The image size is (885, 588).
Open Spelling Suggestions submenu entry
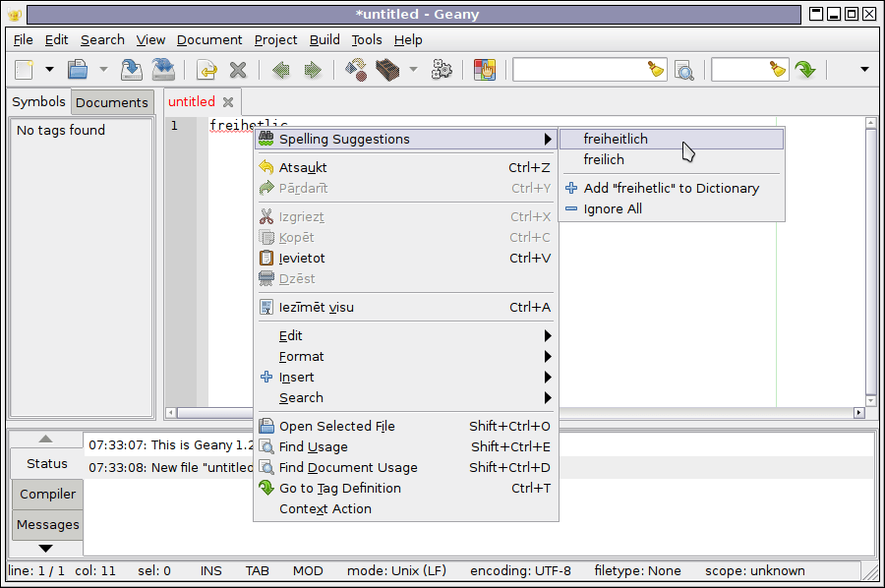pyautogui.click(x=406, y=140)
